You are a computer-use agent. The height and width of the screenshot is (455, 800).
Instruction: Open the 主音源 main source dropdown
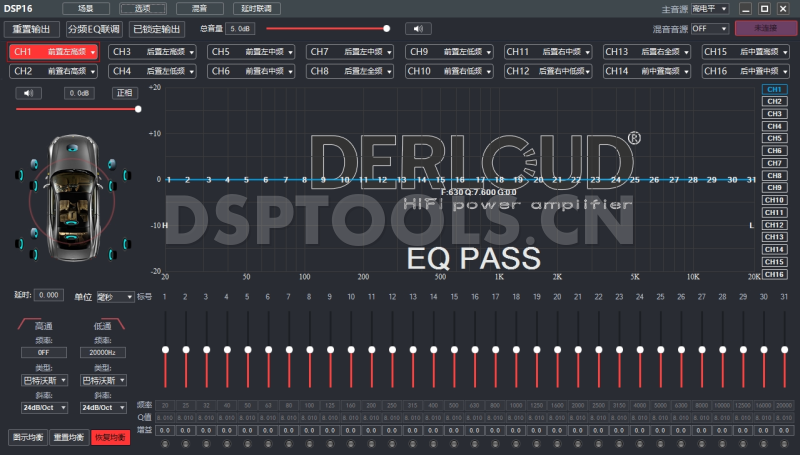point(710,9)
